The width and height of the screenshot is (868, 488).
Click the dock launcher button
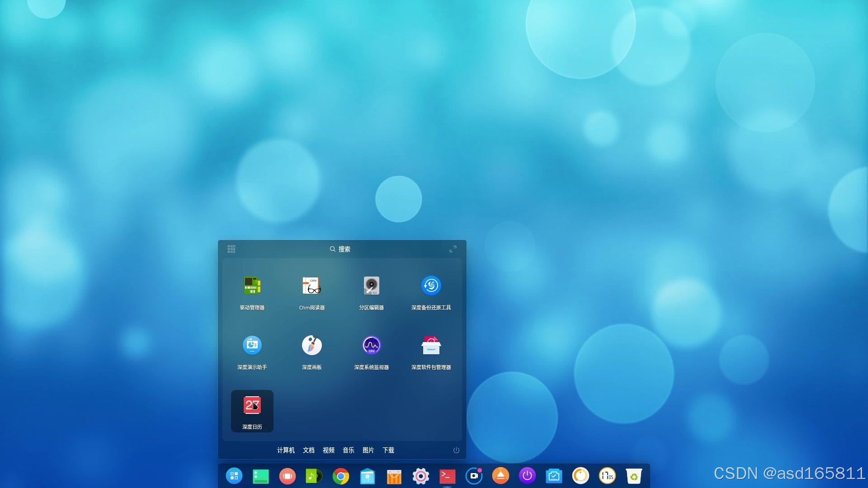(234, 476)
